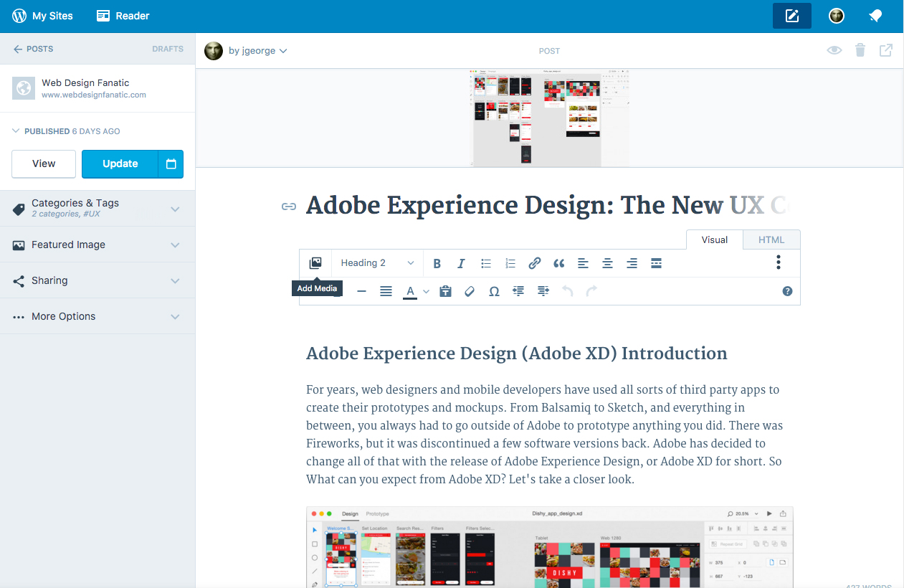Collapse the Published 6 Days Ago section
Image resolution: width=904 pixels, height=588 pixels.
pos(16,131)
